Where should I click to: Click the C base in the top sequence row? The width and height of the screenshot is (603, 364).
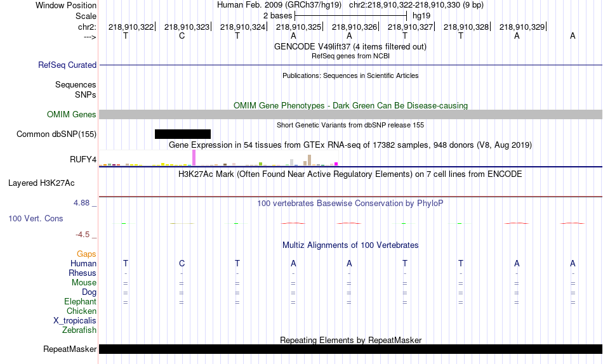coord(182,36)
